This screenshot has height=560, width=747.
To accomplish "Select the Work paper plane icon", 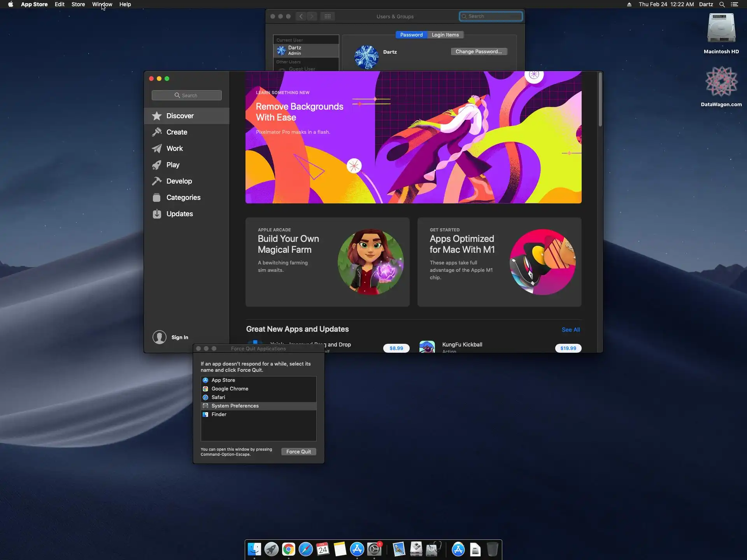I will pos(157,149).
